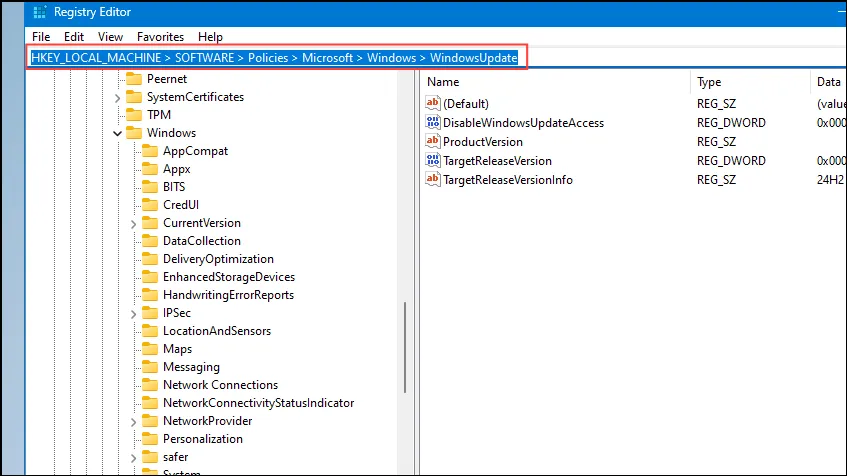
Task: Select the Windows folder icon
Action: click(133, 132)
